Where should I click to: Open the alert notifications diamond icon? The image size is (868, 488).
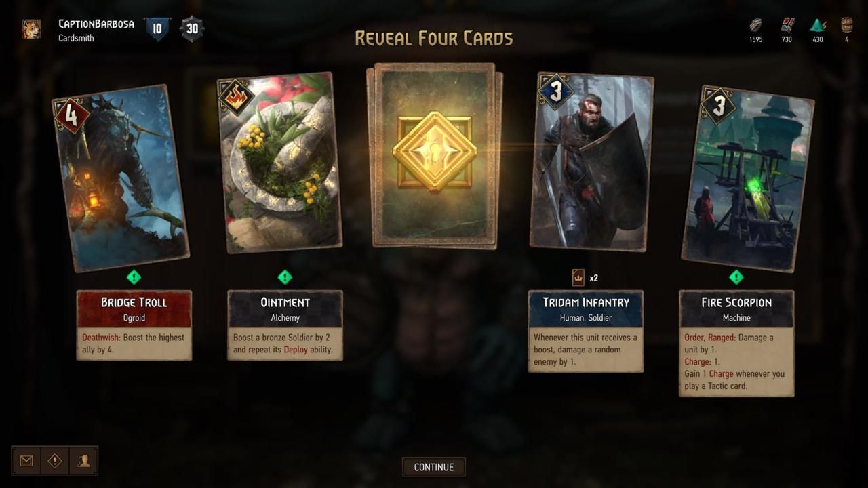(x=55, y=461)
